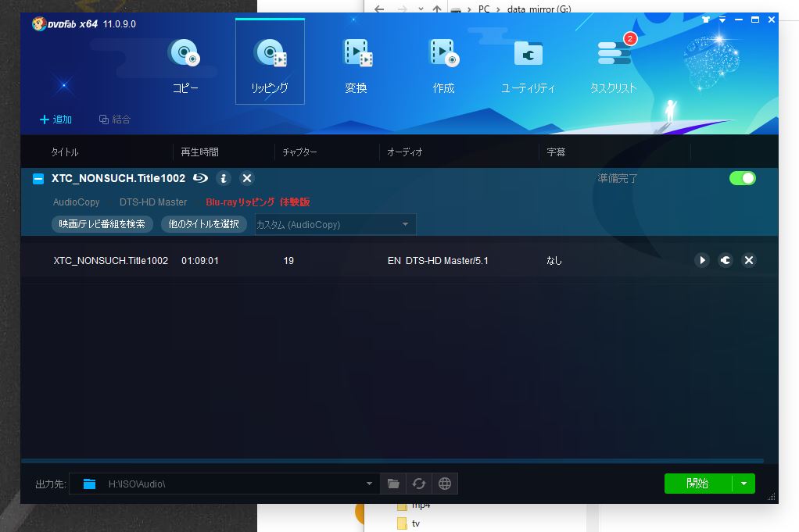The width and height of the screenshot is (799, 532).
Task: Open the 変換 (Converter) module
Action: (357, 66)
